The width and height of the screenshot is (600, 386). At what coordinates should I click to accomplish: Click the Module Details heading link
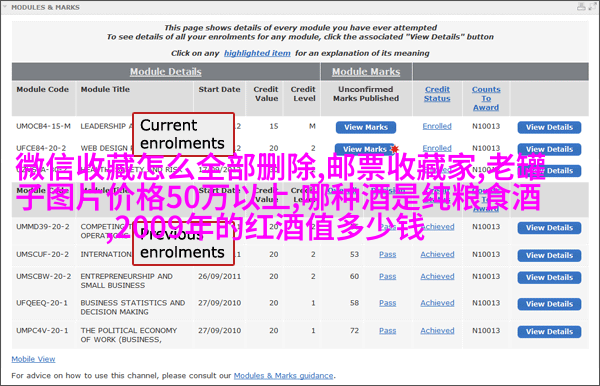[x=166, y=72]
